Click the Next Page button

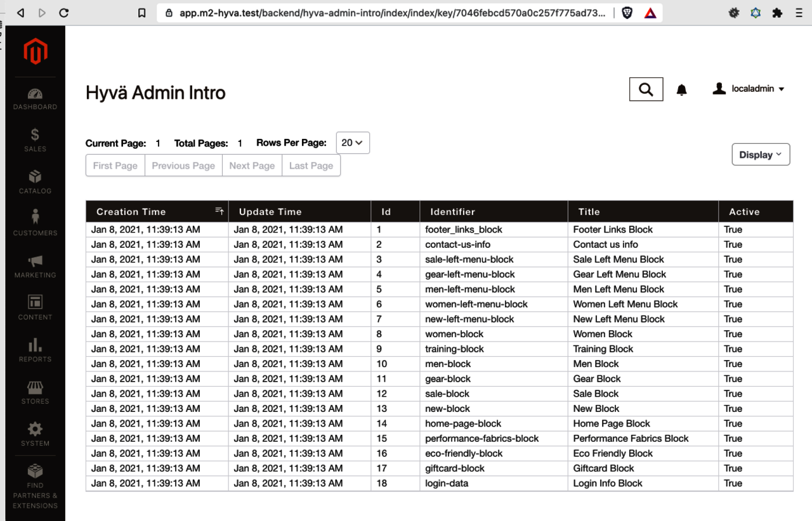click(x=252, y=165)
